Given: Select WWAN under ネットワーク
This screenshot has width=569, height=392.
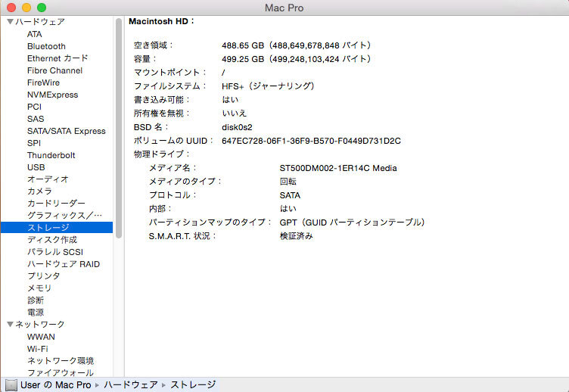Looking at the screenshot, I should tap(41, 337).
